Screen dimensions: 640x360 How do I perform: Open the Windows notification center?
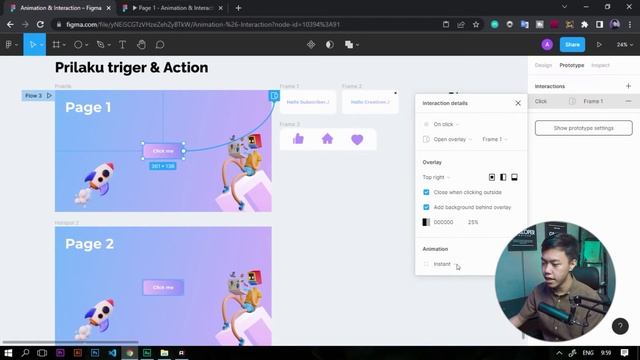click(624, 353)
